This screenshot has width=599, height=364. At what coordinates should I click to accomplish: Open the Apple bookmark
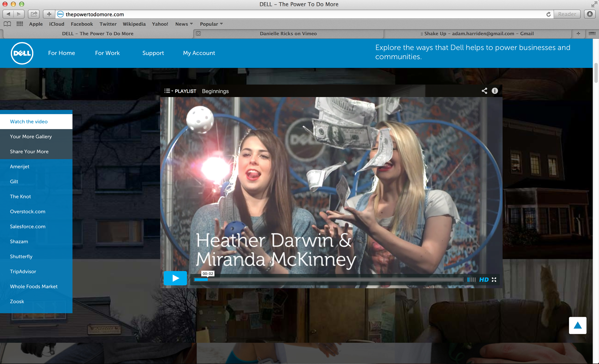(x=36, y=24)
